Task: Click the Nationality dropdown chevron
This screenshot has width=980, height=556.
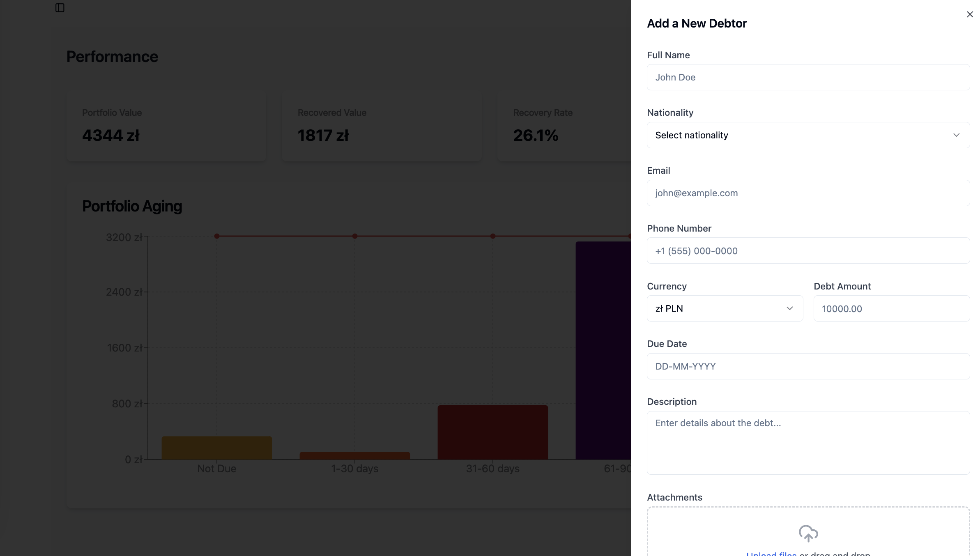Action: [956, 135]
